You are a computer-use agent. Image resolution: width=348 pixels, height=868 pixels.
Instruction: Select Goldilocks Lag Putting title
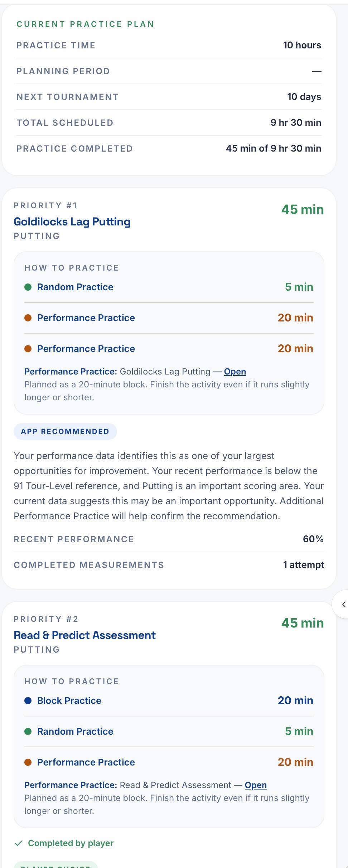point(72,222)
